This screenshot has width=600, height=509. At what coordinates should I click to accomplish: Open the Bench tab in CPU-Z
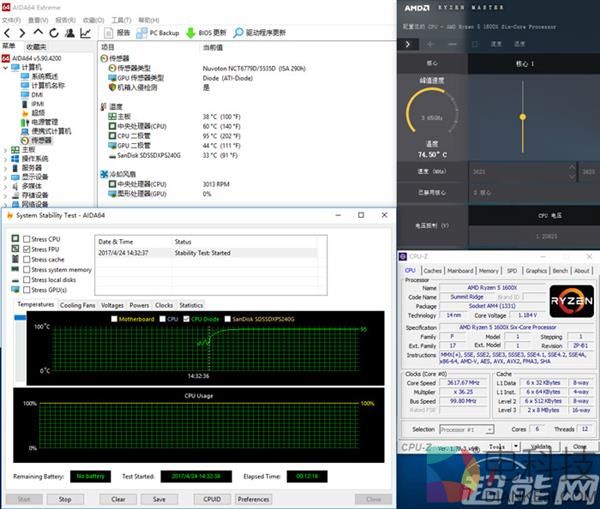[x=560, y=271]
